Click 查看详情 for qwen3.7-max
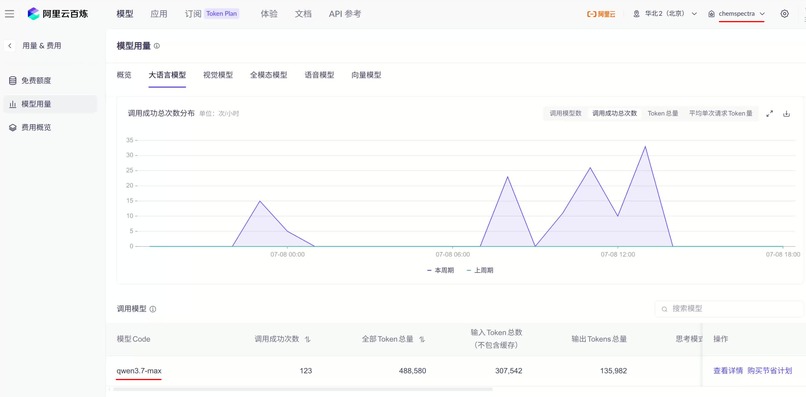 tap(728, 371)
